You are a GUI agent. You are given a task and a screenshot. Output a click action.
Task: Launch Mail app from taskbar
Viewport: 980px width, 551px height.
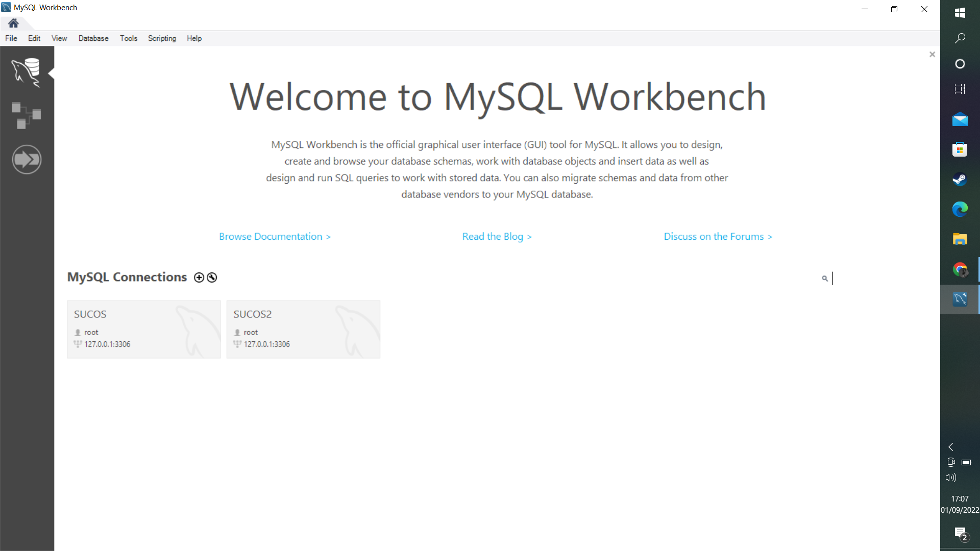click(x=960, y=120)
